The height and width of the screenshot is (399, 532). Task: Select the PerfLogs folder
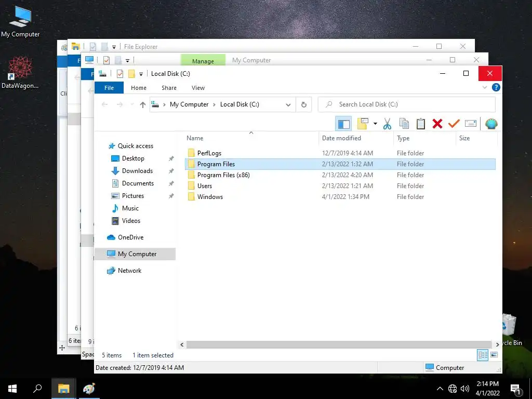209,153
